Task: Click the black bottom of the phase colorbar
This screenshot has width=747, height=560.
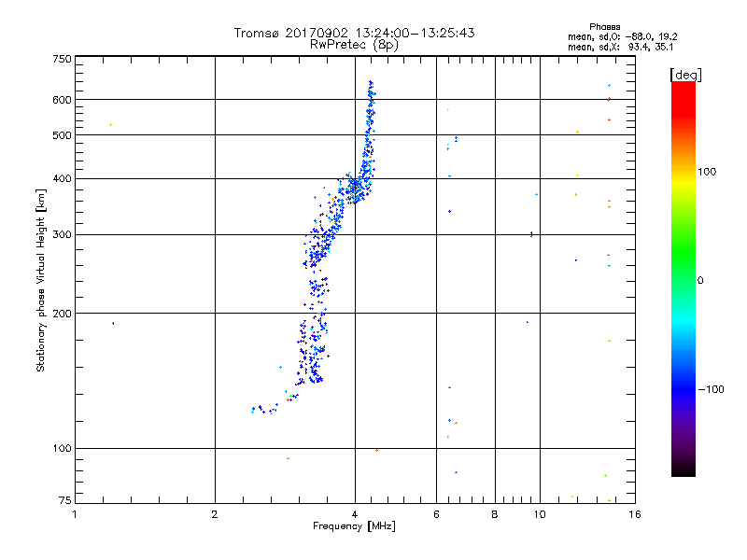Action: click(x=684, y=471)
